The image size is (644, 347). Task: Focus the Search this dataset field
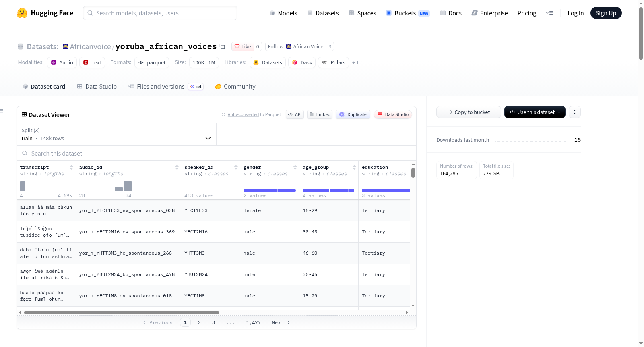[217, 154]
